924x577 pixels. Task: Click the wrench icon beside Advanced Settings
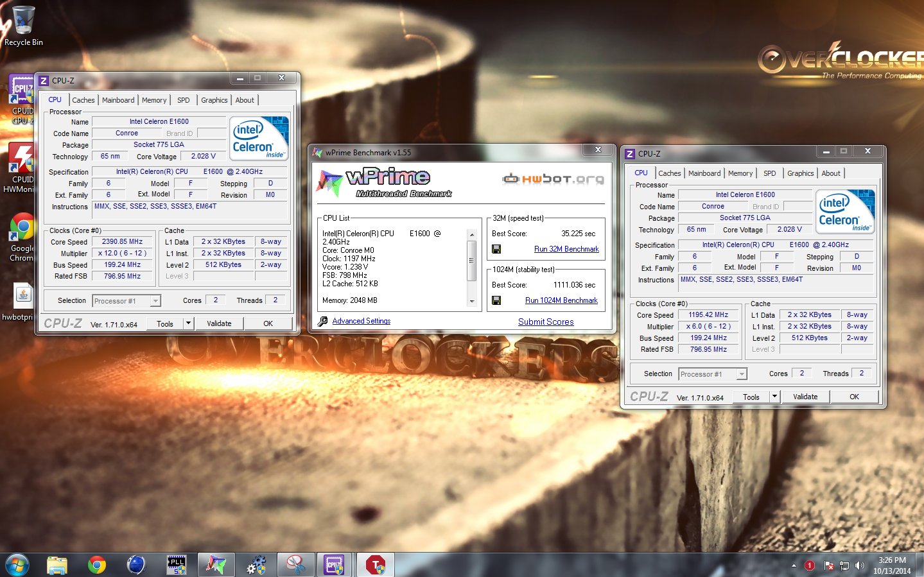322,321
